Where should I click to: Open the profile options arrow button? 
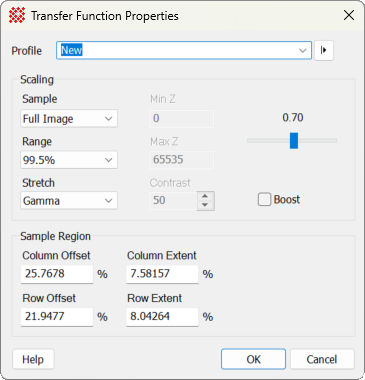(x=324, y=50)
